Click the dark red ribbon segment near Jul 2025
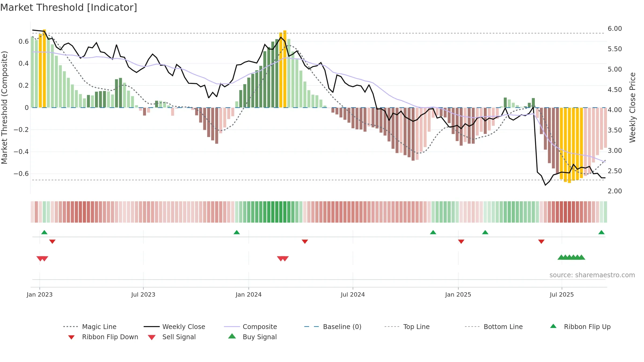Image resolution: width=644 pixels, height=362 pixels. 565,212
